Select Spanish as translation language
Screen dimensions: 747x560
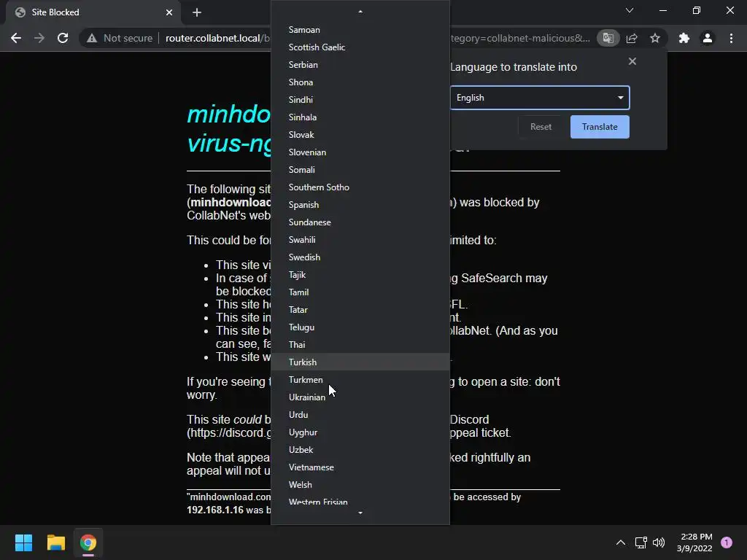coord(360,205)
